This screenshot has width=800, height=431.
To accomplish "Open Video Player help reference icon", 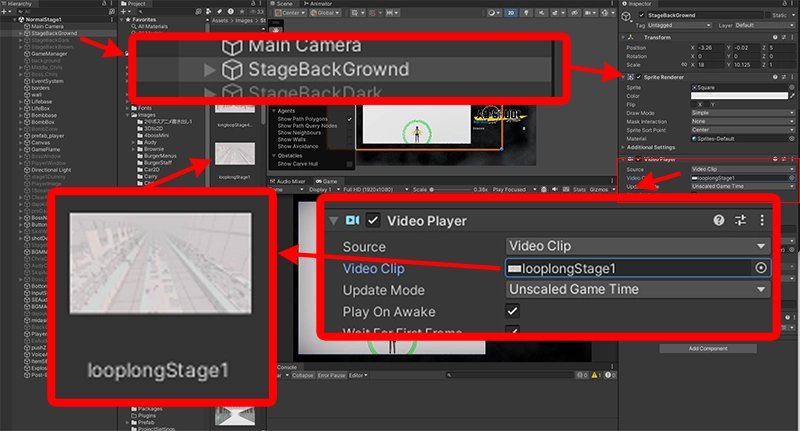I will pyautogui.click(x=718, y=220).
